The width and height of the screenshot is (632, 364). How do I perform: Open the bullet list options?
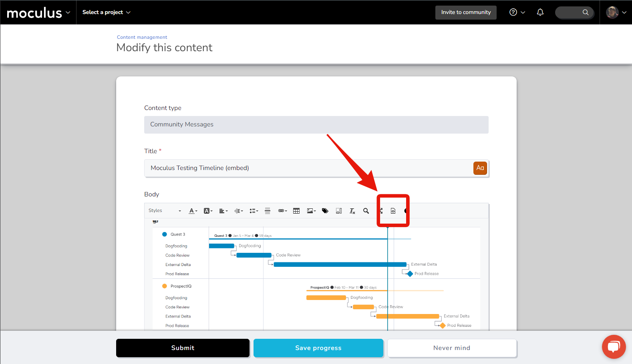254,211
